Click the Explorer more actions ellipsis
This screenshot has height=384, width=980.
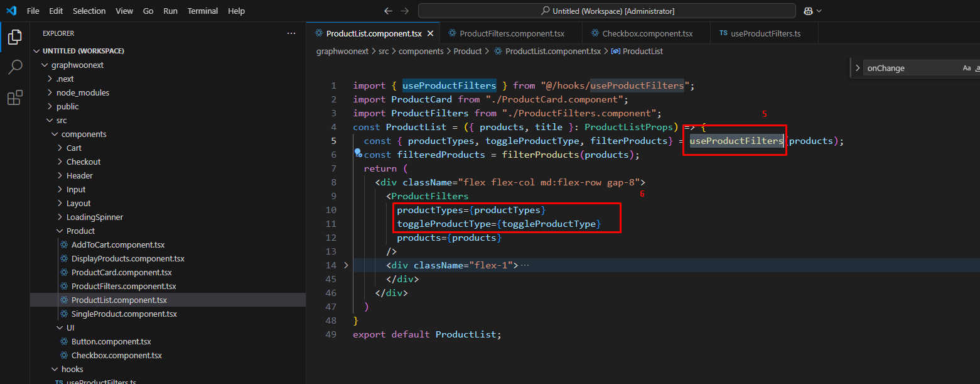291,33
